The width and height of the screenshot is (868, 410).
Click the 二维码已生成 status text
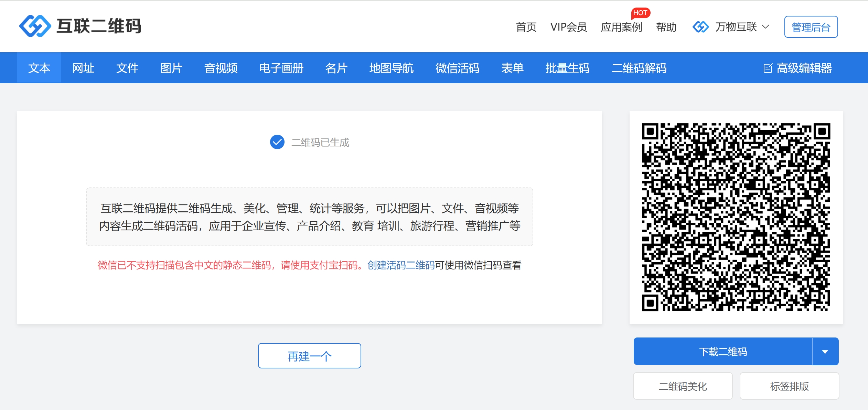tap(320, 142)
